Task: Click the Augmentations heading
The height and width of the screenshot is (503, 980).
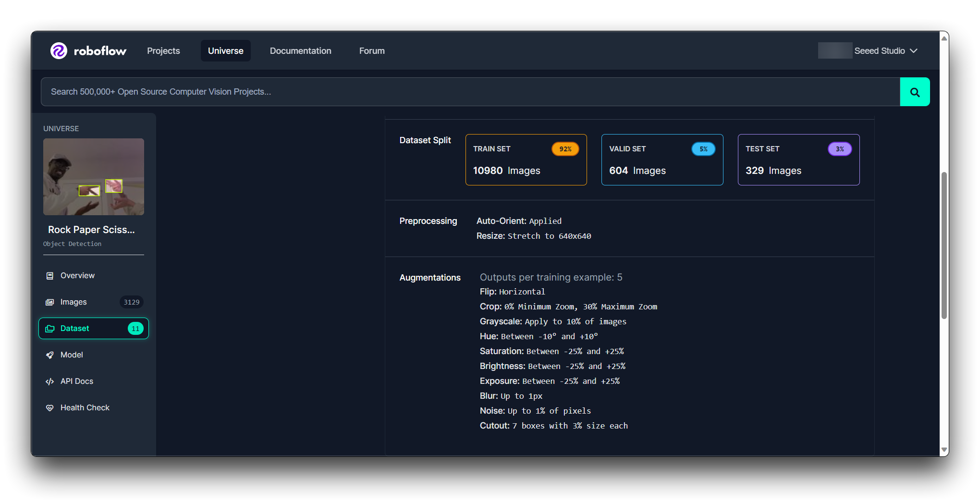Action: [x=430, y=278]
